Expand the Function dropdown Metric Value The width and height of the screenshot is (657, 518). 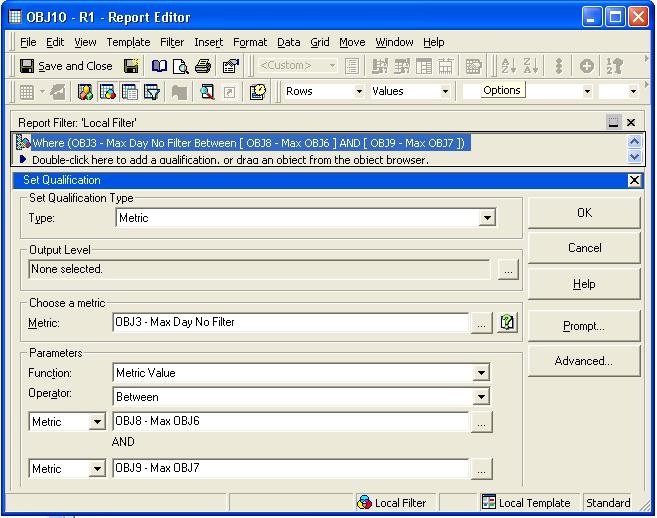pyautogui.click(x=481, y=373)
